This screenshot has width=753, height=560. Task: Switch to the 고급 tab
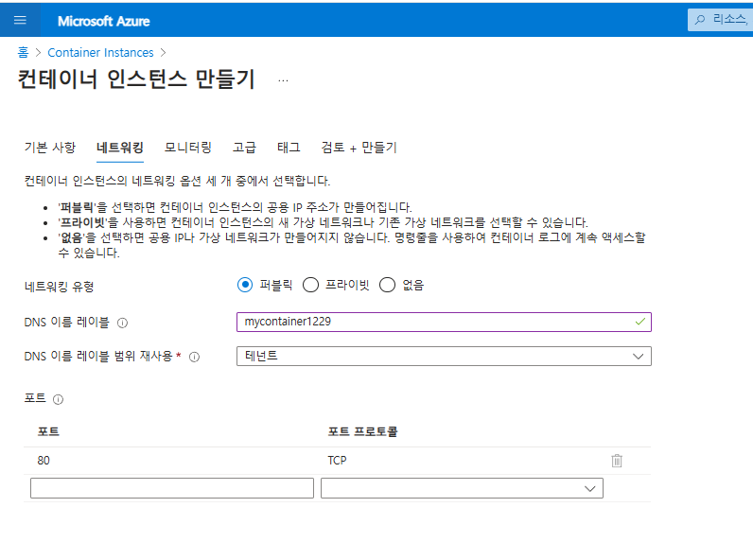tap(244, 148)
